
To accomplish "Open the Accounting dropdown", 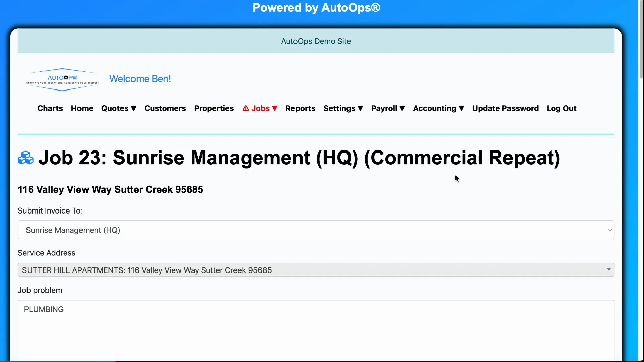I will (x=438, y=108).
